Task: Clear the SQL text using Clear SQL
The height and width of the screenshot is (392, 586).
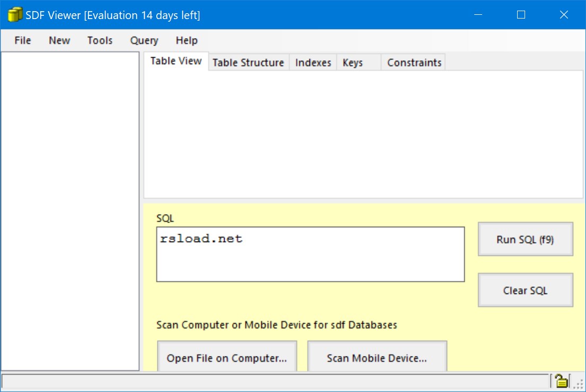Action: click(525, 290)
